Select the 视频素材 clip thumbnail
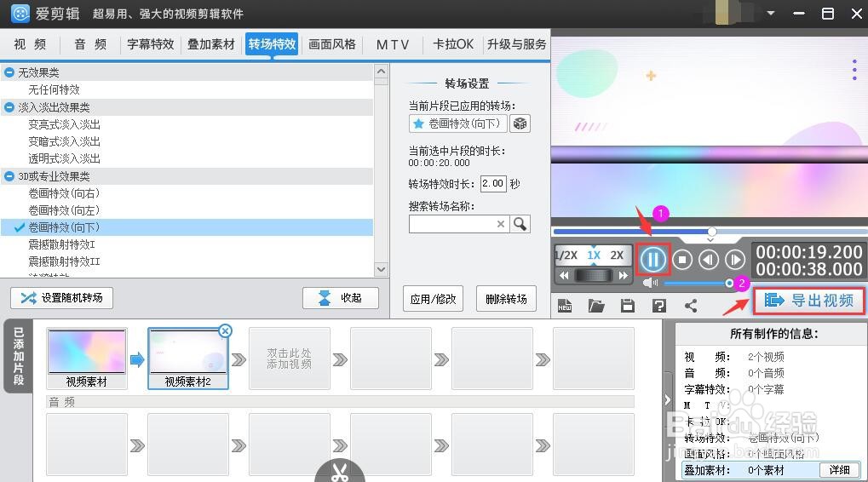The width and height of the screenshot is (868, 482). tap(87, 358)
